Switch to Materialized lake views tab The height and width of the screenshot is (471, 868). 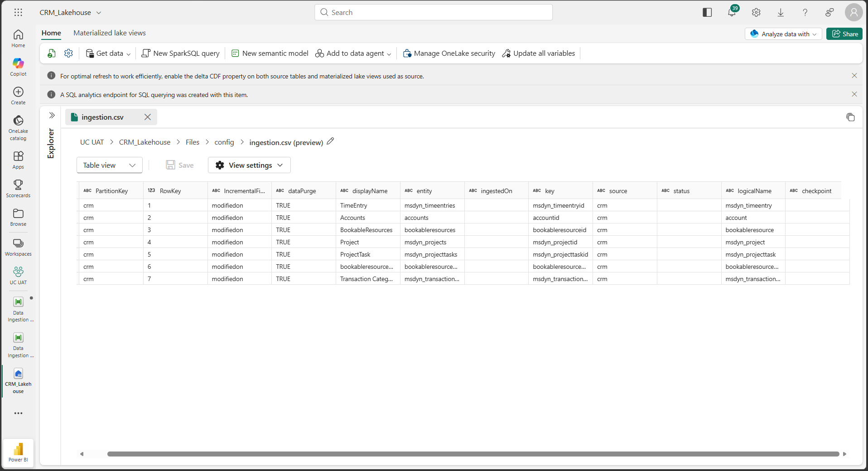pos(110,33)
